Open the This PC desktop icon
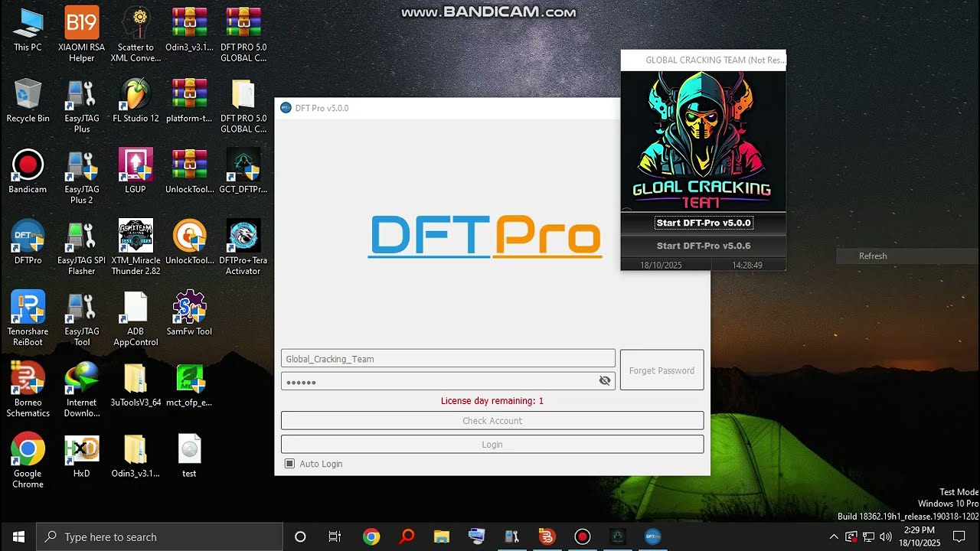Image resolution: width=980 pixels, height=551 pixels. pos(28,29)
